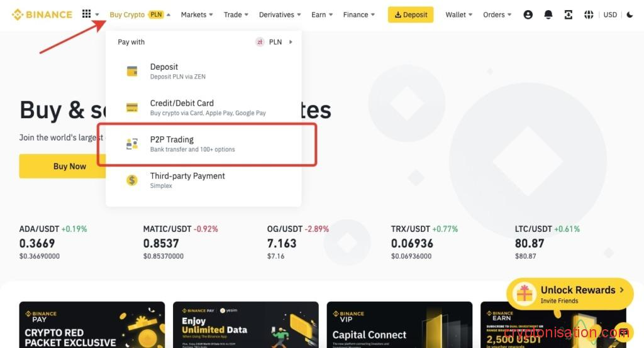Open the Capital Connect VIP banner
This screenshot has width=644, height=348.
click(399, 324)
